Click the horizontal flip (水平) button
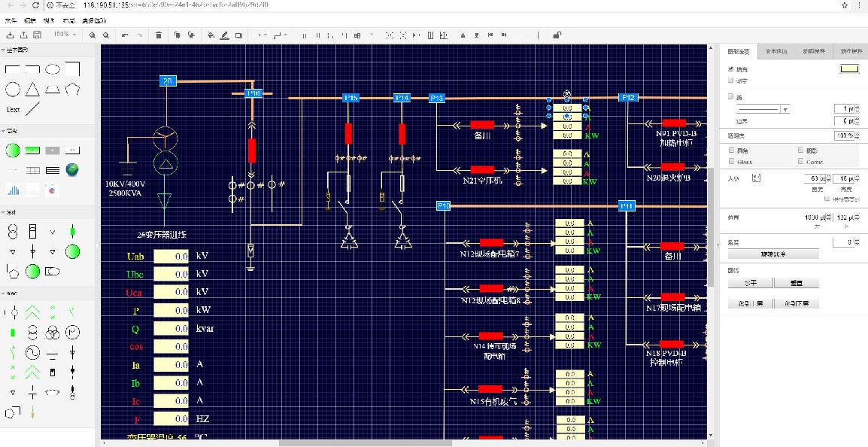The image size is (868, 447). [750, 283]
